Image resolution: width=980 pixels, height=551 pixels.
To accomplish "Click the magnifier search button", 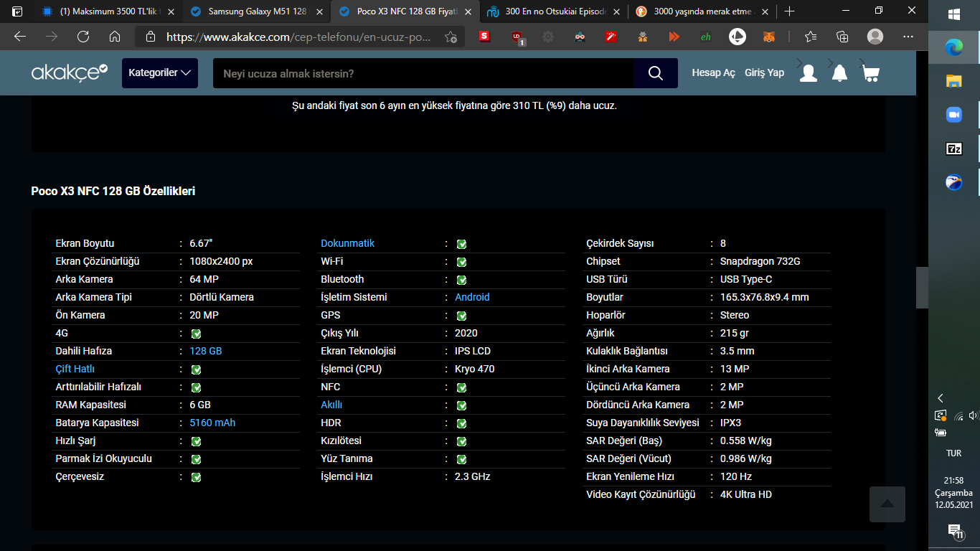I will [656, 73].
